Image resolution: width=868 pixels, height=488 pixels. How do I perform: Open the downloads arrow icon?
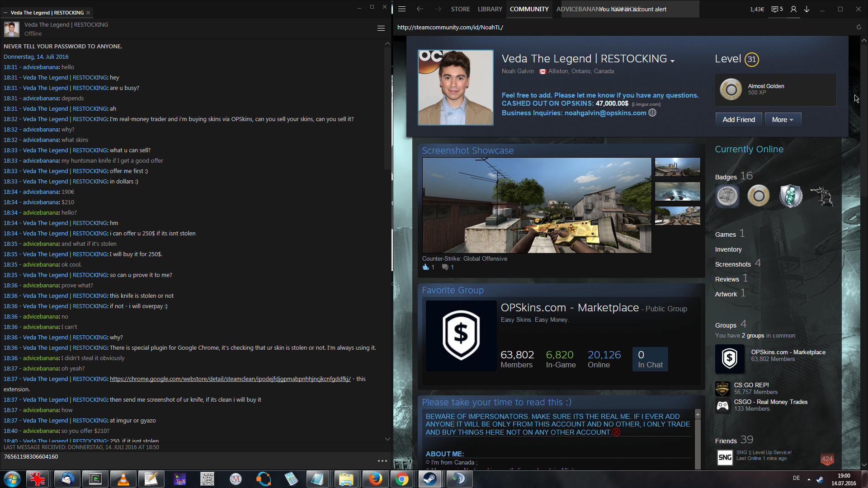tap(807, 9)
